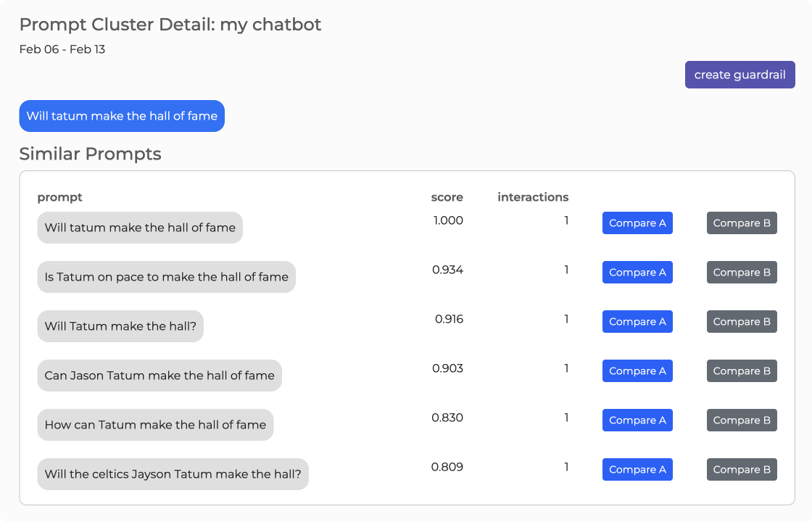
Task: Choose Compare B for 'Will Tatum make the hall?'
Action: click(x=742, y=322)
